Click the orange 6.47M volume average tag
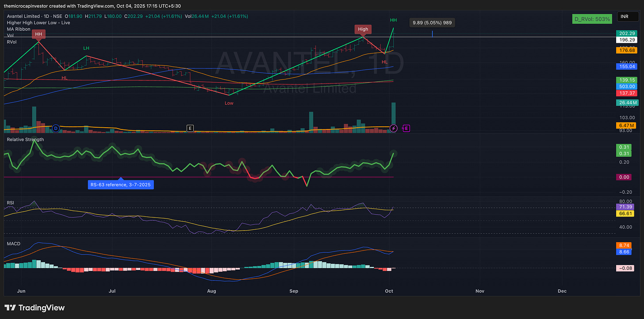 tap(626, 126)
